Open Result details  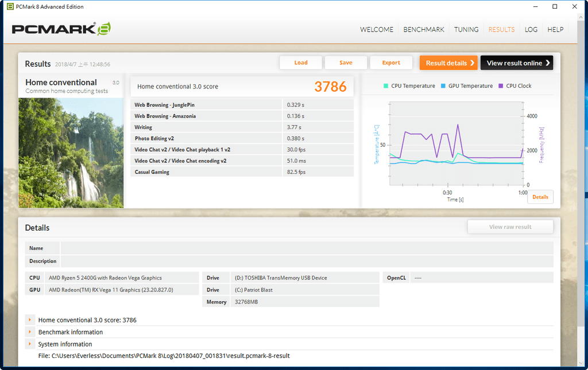(449, 63)
